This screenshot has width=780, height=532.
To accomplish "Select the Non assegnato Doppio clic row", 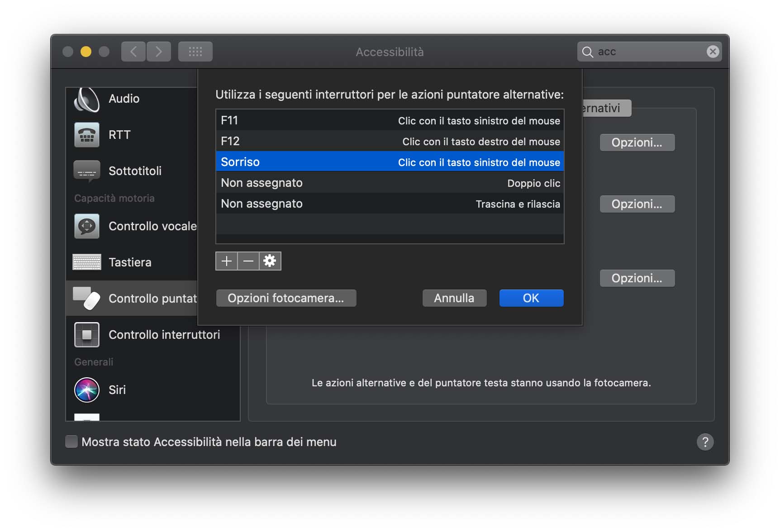I will tap(390, 183).
